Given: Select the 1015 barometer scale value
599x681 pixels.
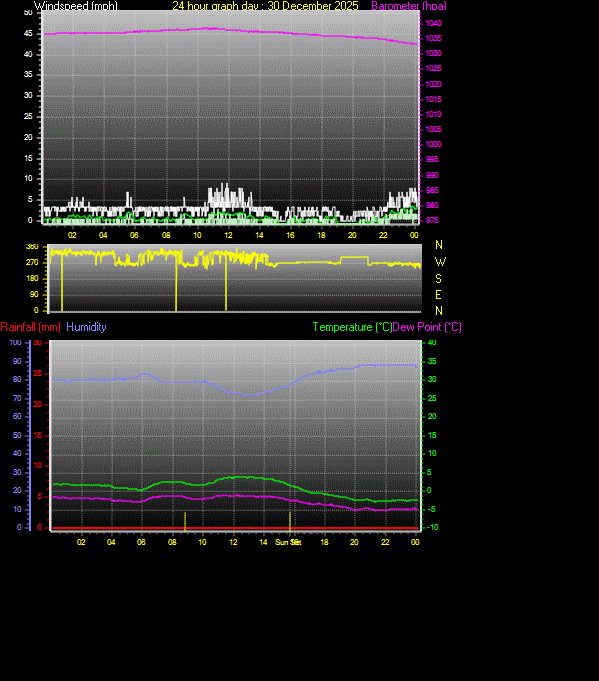Looking at the screenshot, I should [433, 99].
